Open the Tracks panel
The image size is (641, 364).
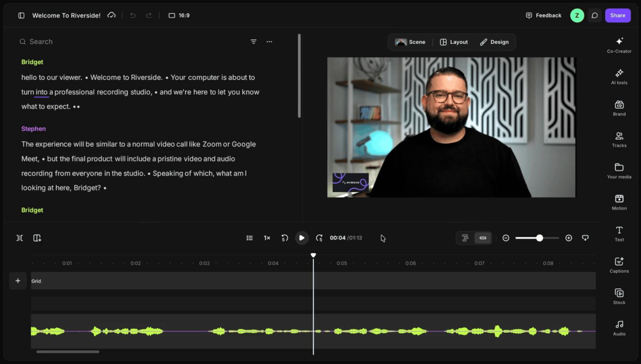(619, 139)
